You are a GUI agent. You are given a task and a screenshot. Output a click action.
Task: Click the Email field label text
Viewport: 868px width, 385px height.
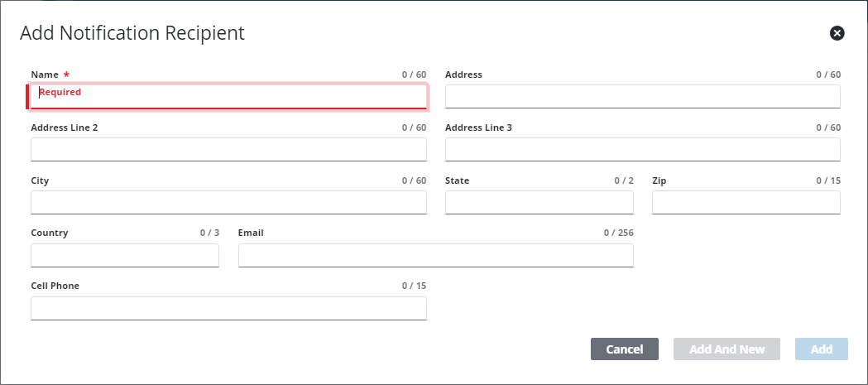coord(251,233)
